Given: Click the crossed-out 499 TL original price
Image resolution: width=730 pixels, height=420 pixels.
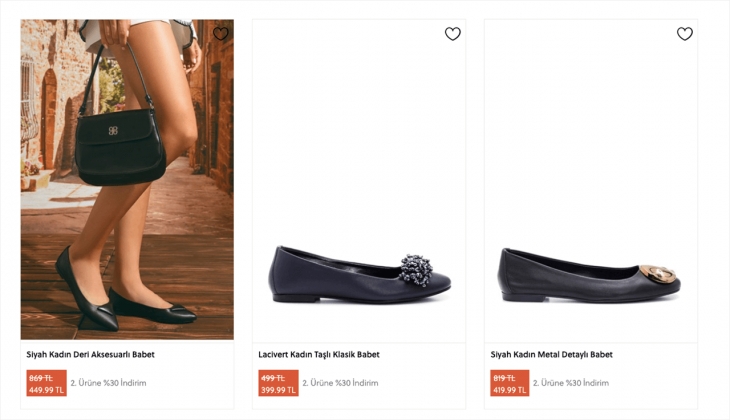Looking at the screenshot, I should pyautogui.click(x=272, y=378).
